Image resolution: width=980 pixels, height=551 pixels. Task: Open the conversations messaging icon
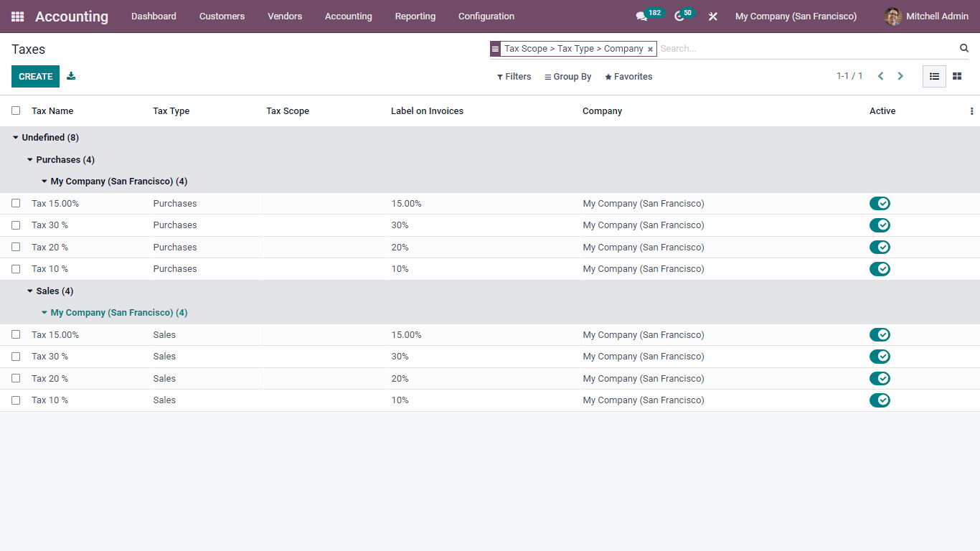(x=642, y=16)
